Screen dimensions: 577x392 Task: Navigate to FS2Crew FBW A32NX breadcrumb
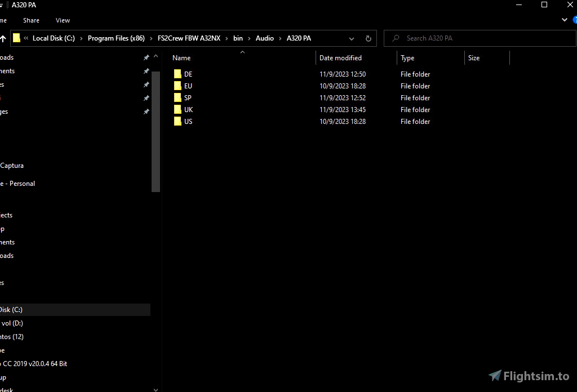point(189,38)
